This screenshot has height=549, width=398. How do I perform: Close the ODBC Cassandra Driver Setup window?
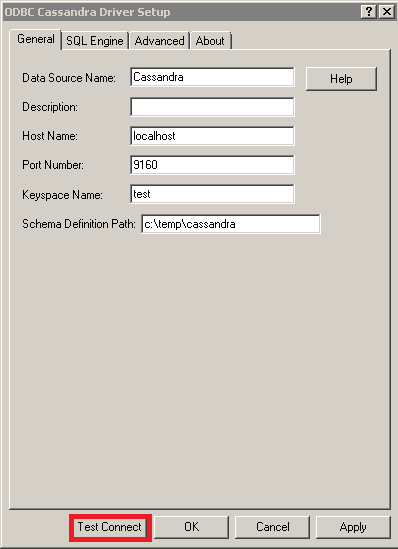tap(387, 12)
